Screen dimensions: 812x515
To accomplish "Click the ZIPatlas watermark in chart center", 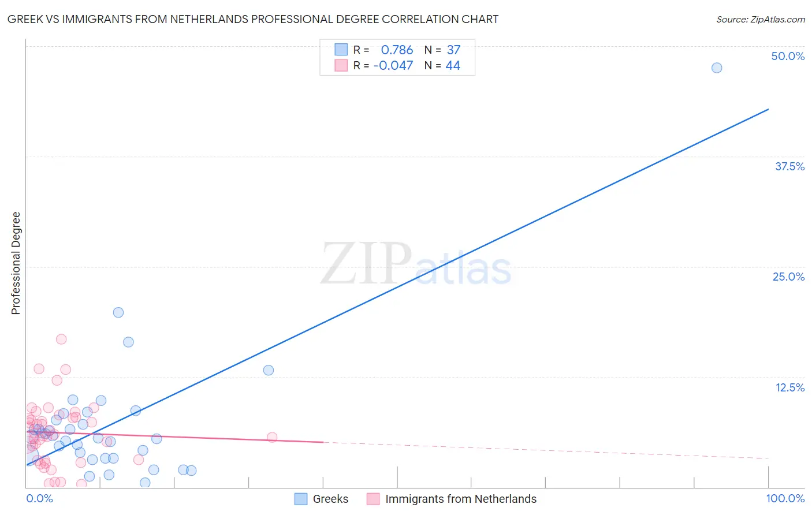I will pos(416,264).
